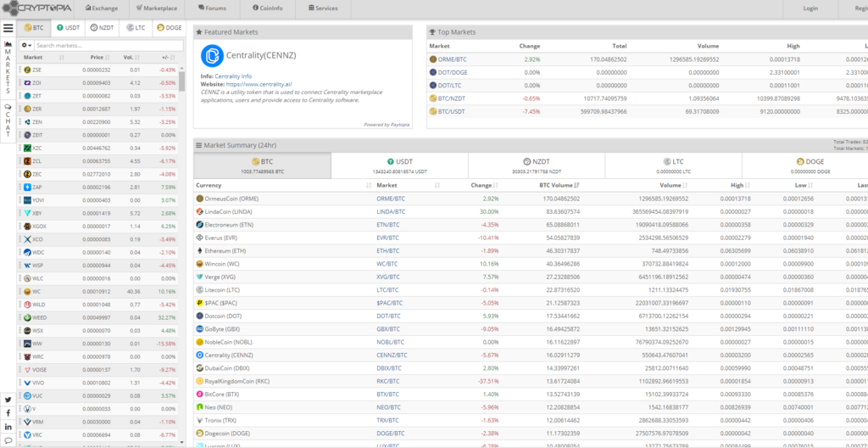Screen dimensions: 868x448
Task: Sort sidebar markets by Market column
Action: click(42, 58)
